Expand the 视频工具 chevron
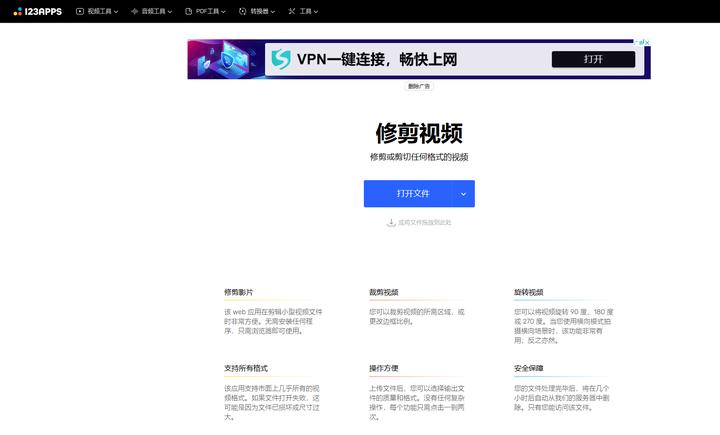The height and width of the screenshot is (435, 720). click(116, 12)
